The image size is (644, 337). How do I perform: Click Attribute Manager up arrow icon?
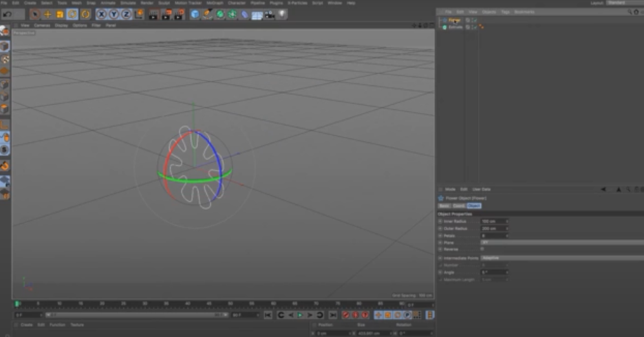point(619,190)
